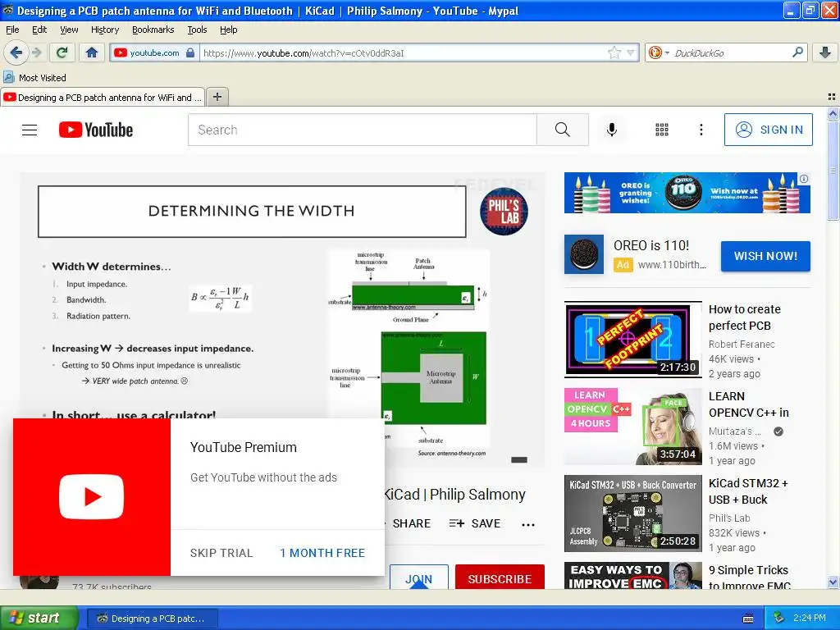The height and width of the screenshot is (630, 840).
Task: Open the Downloads arrow icon
Action: tap(825, 52)
